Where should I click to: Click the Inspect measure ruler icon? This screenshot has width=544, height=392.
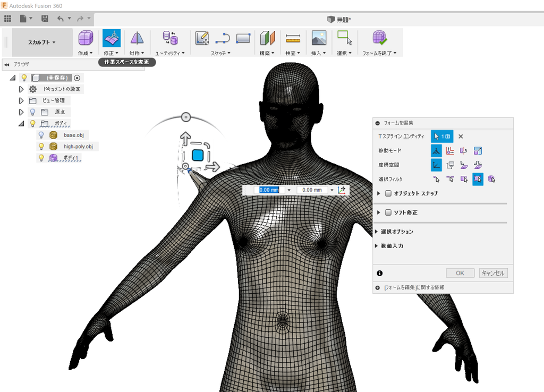[x=293, y=38]
